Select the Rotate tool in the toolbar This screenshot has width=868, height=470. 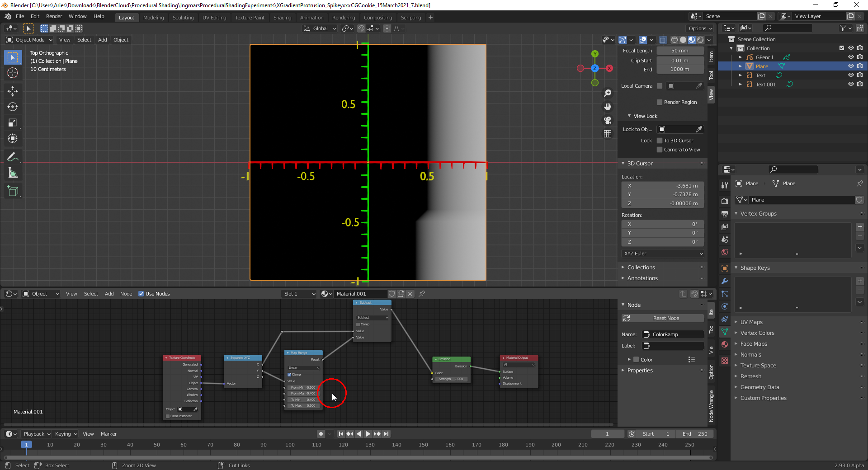pyautogui.click(x=13, y=107)
